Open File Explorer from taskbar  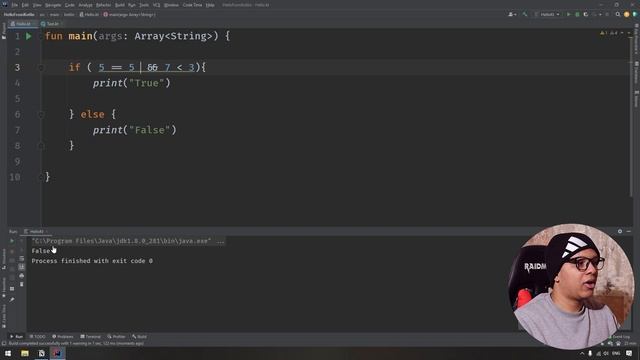25,353
